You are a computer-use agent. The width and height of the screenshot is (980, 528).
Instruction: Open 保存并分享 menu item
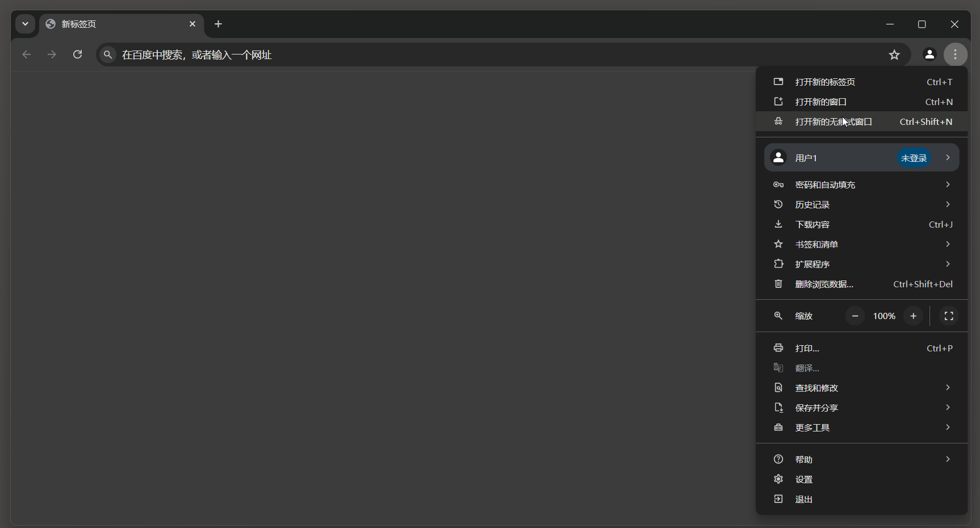[x=862, y=408]
